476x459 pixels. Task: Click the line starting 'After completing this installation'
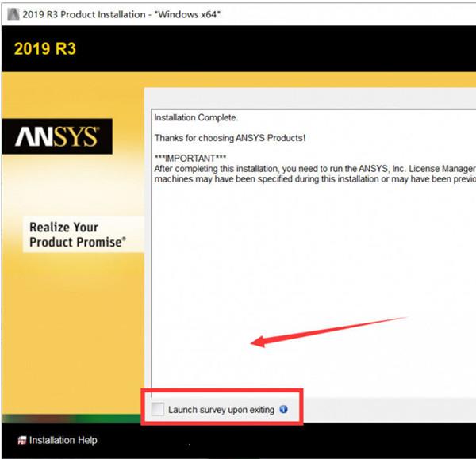(315, 169)
